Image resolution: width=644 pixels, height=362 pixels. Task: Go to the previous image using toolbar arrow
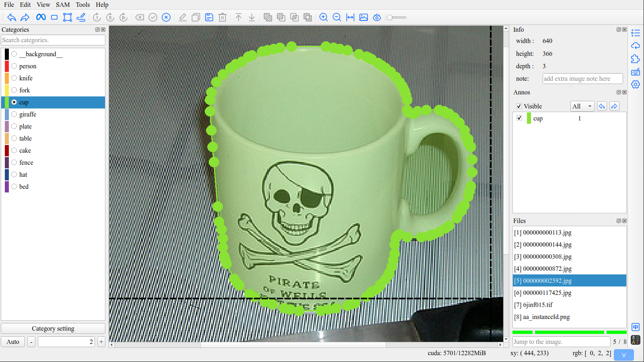coord(12,17)
